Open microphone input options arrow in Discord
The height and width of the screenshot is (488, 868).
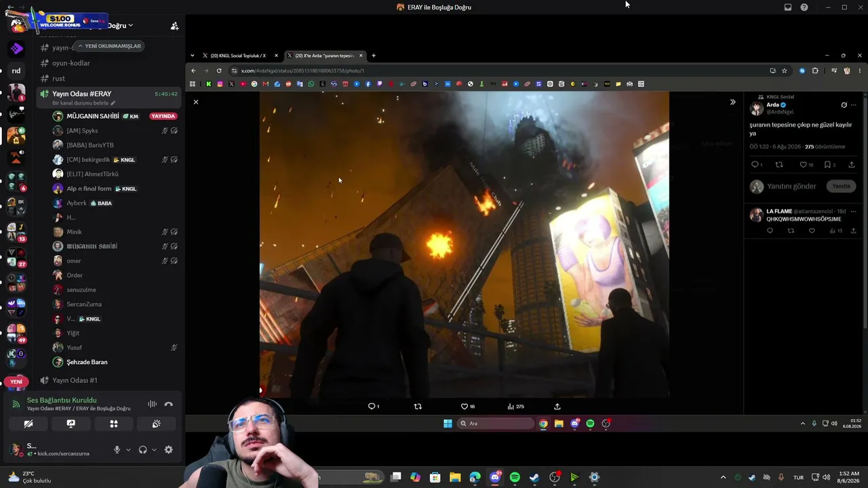click(127, 449)
